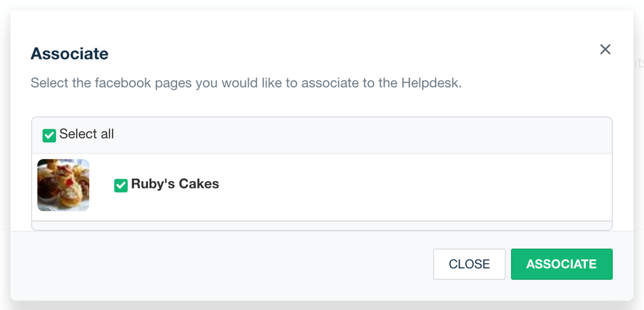Image resolution: width=644 pixels, height=310 pixels.
Task: Click the Associate dialog heading
Action: [69, 54]
